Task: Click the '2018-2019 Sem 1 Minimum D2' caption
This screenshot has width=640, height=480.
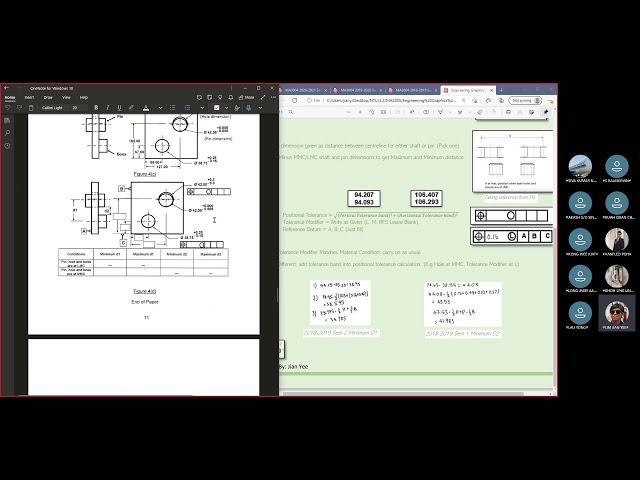Action: pyautogui.click(x=462, y=334)
